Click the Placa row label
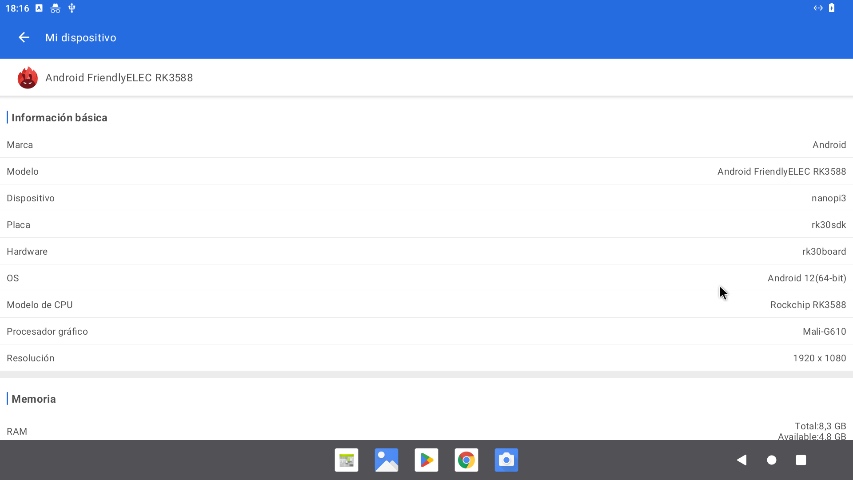This screenshot has width=853, height=480. point(18,225)
